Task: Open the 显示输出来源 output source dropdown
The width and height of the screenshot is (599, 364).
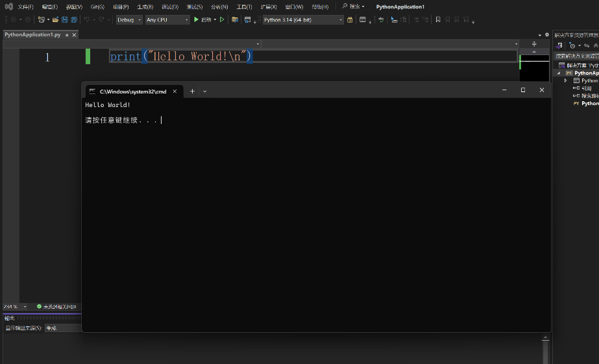Action: pos(63,328)
